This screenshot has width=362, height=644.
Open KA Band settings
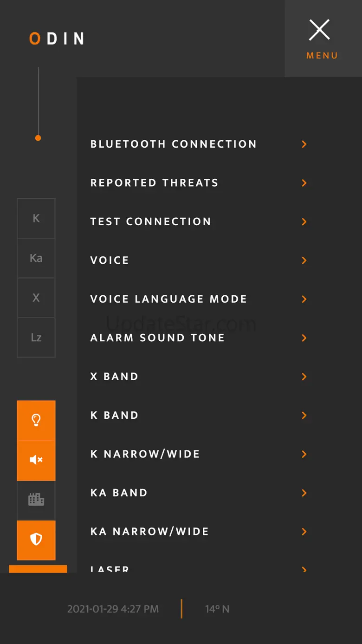(119, 493)
